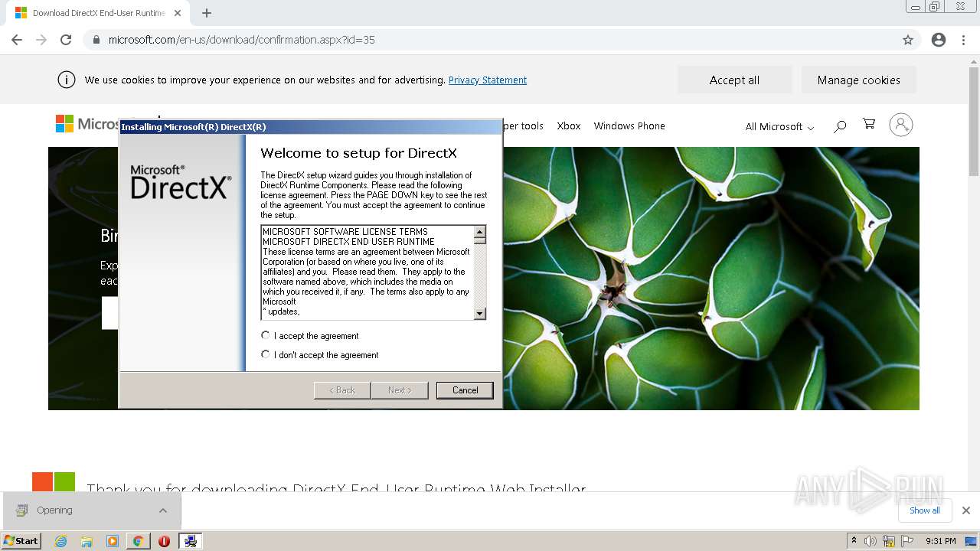Click the Start button
The height and width of the screenshot is (551, 980).
click(21, 541)
